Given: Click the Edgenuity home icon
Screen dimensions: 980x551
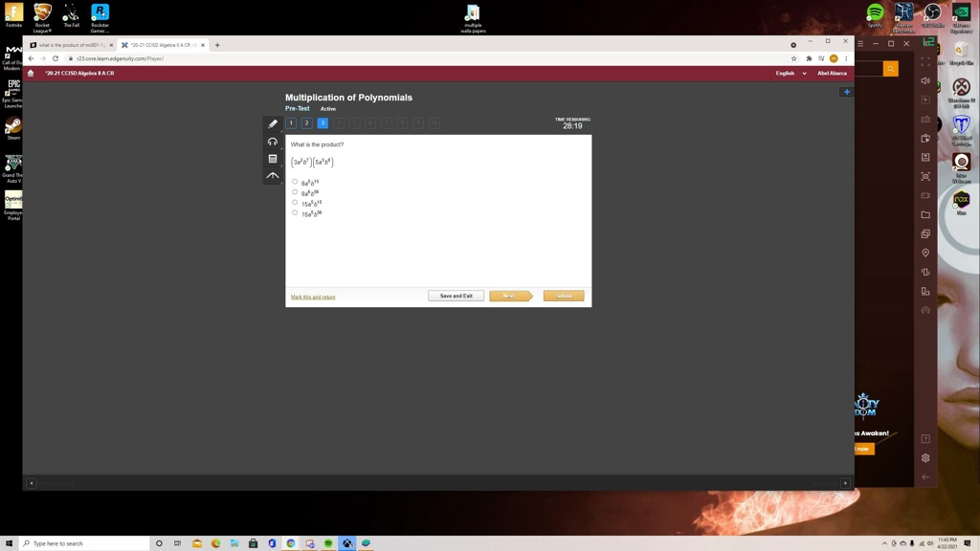Looking at the screenshot, I should [x=31, y=73].
